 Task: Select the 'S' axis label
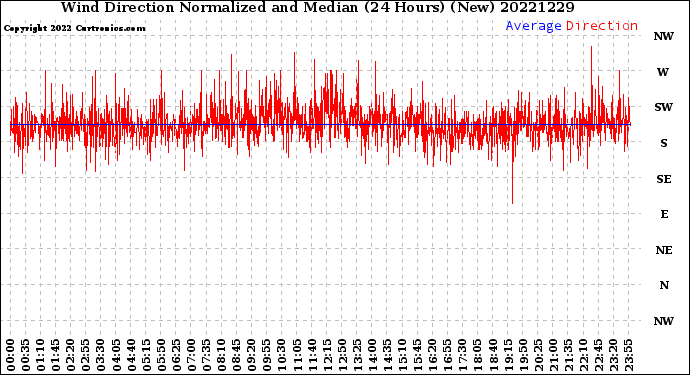pyautogui.click(x=664, y=143)
